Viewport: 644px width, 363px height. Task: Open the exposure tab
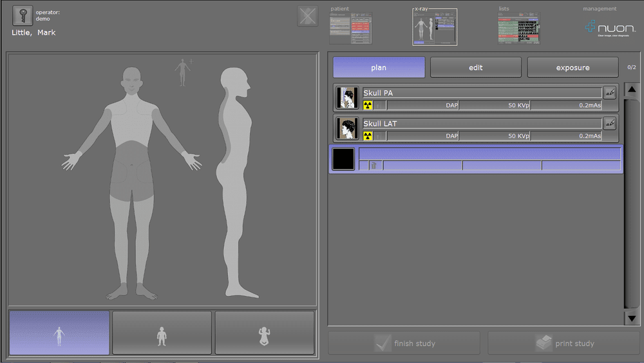(573, 68)
